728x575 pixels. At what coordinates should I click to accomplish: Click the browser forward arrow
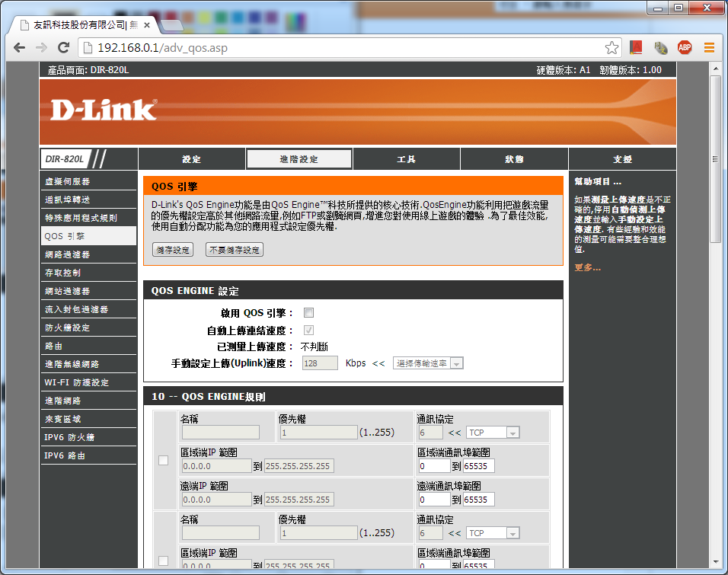click(x=42, y=48)
